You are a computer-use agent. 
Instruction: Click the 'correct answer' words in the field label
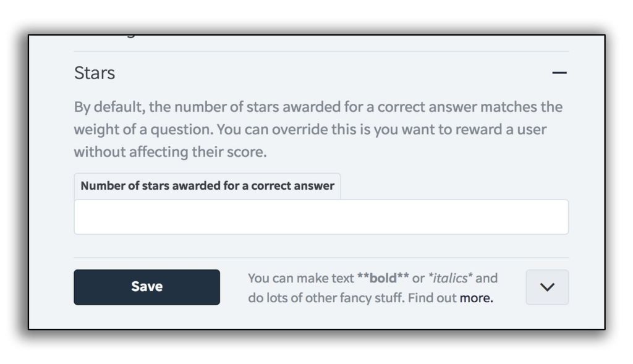click(x=292, y=185)
